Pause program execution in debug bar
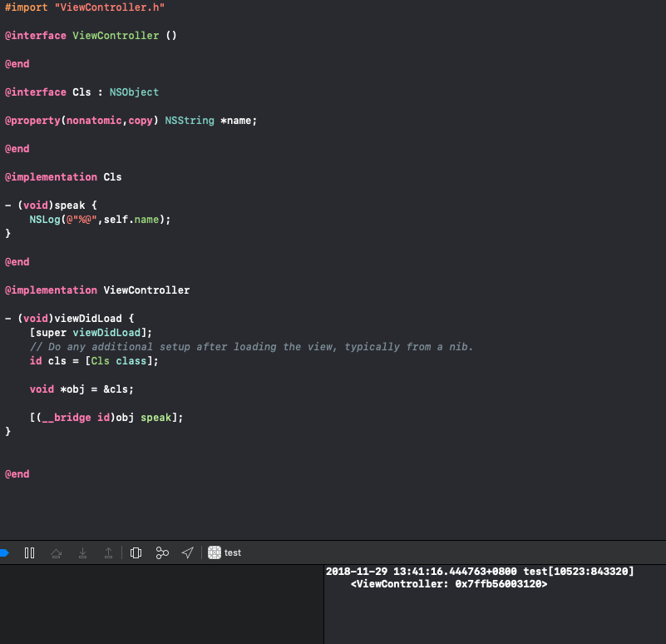Viewport: 666px width, 644px height. tap(29, 552)
